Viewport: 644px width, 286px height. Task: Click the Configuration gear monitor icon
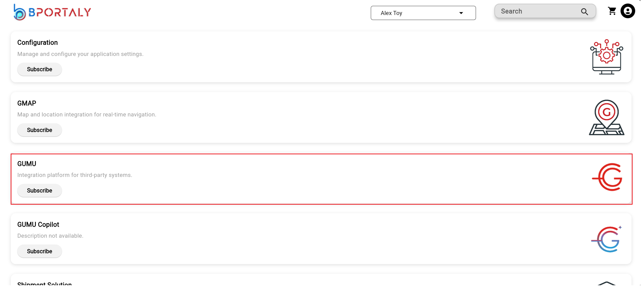(606, 57)
